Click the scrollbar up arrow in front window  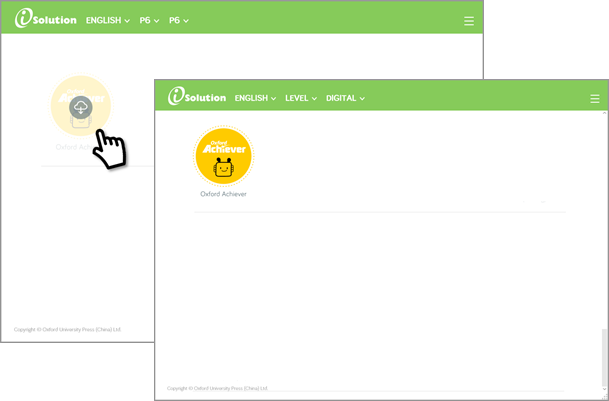(604, 113)
